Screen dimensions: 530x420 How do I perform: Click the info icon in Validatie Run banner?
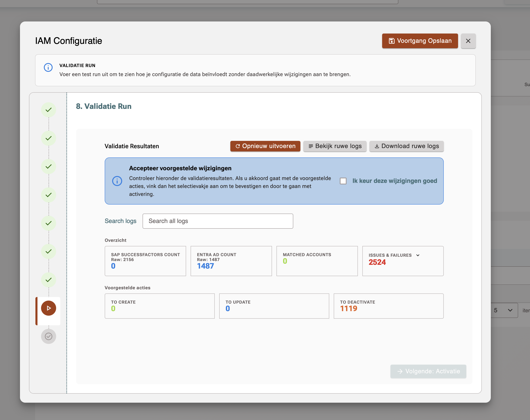pyautogui.click(x=48, y=68)
